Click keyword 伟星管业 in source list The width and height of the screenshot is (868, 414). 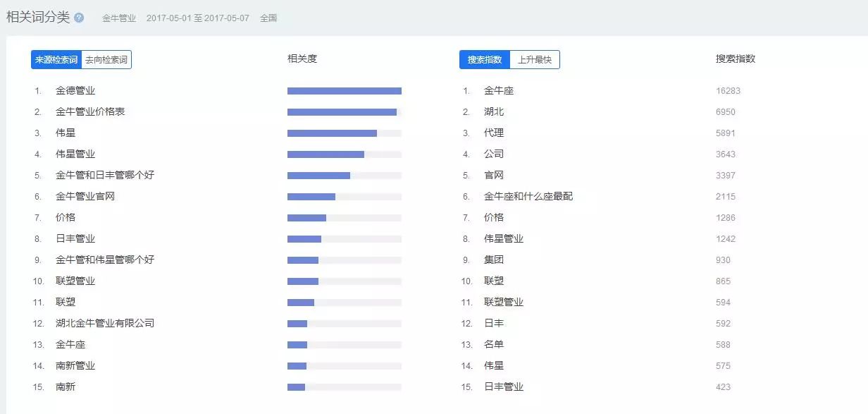75,154
